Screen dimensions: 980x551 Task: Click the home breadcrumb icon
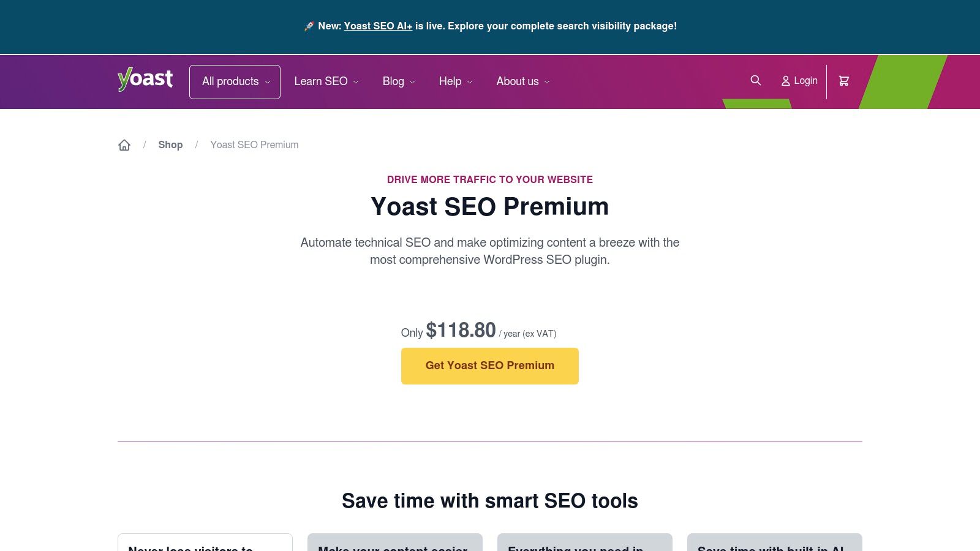(x=124, y=145)
